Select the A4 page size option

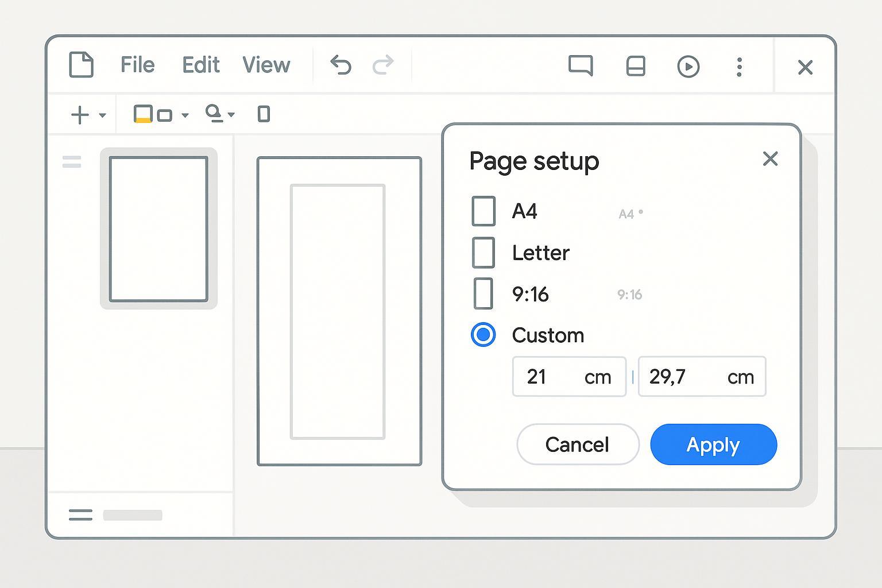[483, 211]
